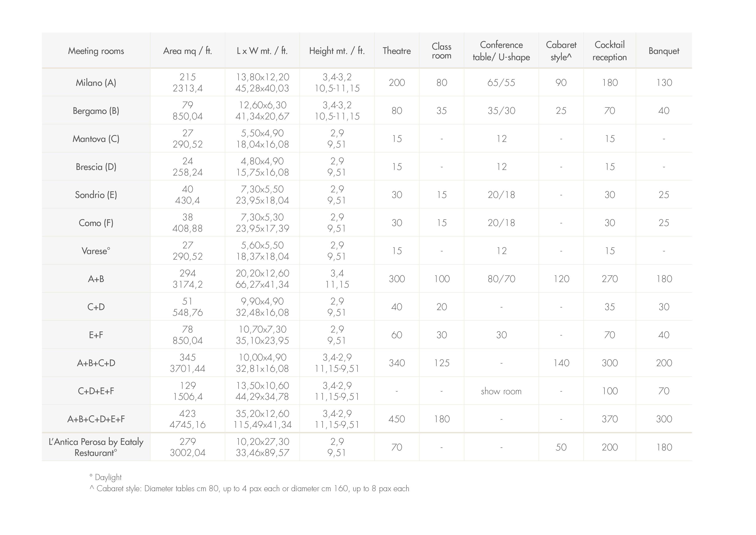Click the 'Theatre' column header
Image resolution: width=756 pixels, height=535 pixels.
point(397,51)
